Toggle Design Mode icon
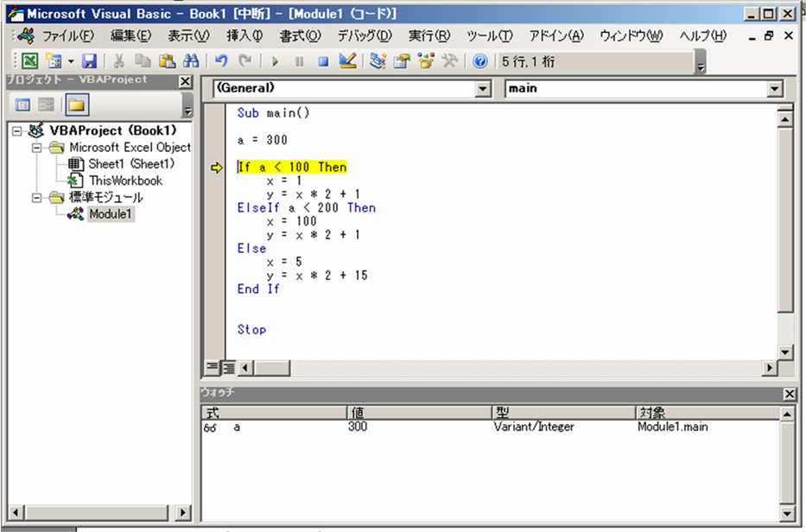This screenshot has width=806, height=532. pos(347,61)
